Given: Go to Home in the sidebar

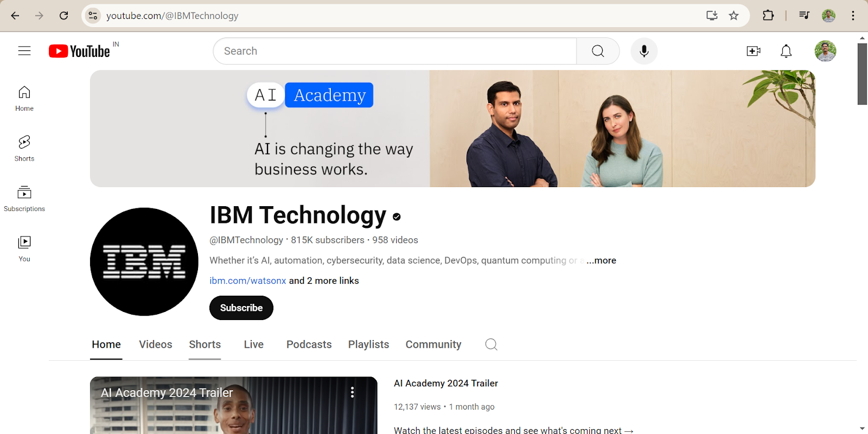Looking at the screenshot, I should pyautogui.click(x=24, y=99).
